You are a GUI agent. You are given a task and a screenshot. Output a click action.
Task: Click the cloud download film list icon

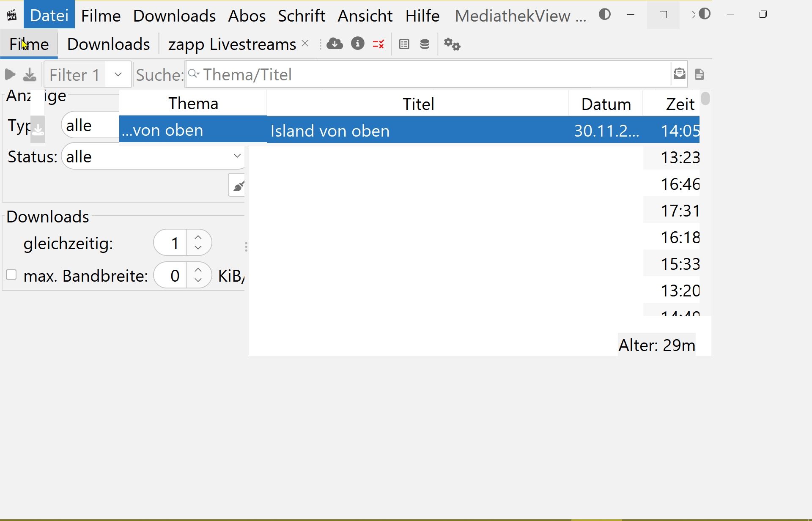pos(335,44)
